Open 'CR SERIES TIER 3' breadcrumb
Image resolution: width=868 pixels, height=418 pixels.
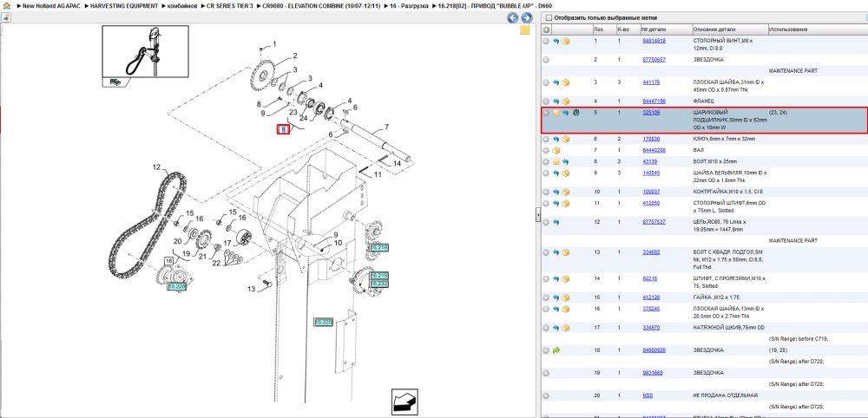229,5
